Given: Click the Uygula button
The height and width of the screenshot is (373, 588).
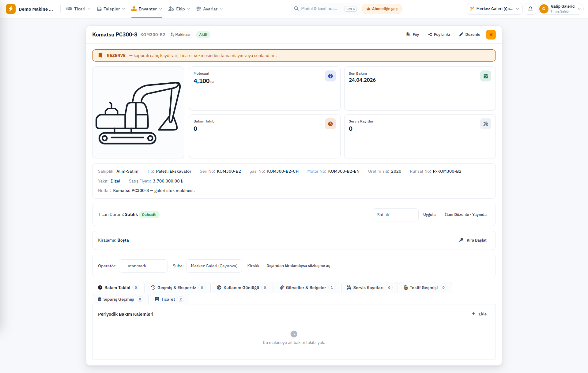Looking at the screenshot, I should pos(429,215).
